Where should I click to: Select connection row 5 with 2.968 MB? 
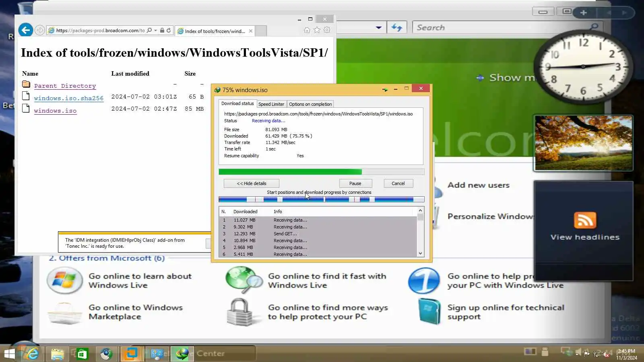318,247
